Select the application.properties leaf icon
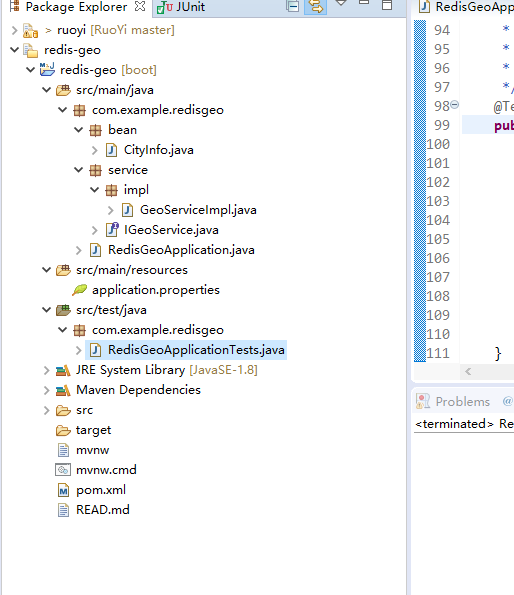This screenshot has width=514, height=595. [x=79, y=290]
